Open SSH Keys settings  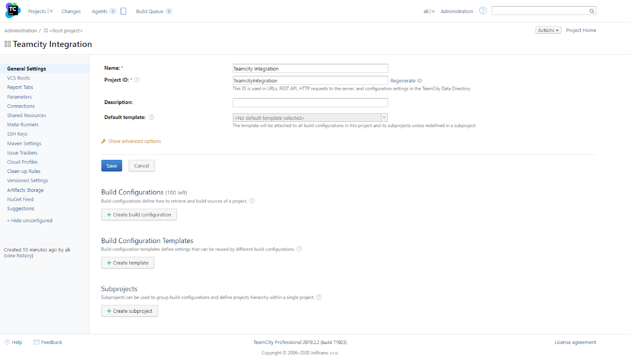pyautogui.click(x=17, y=134)
